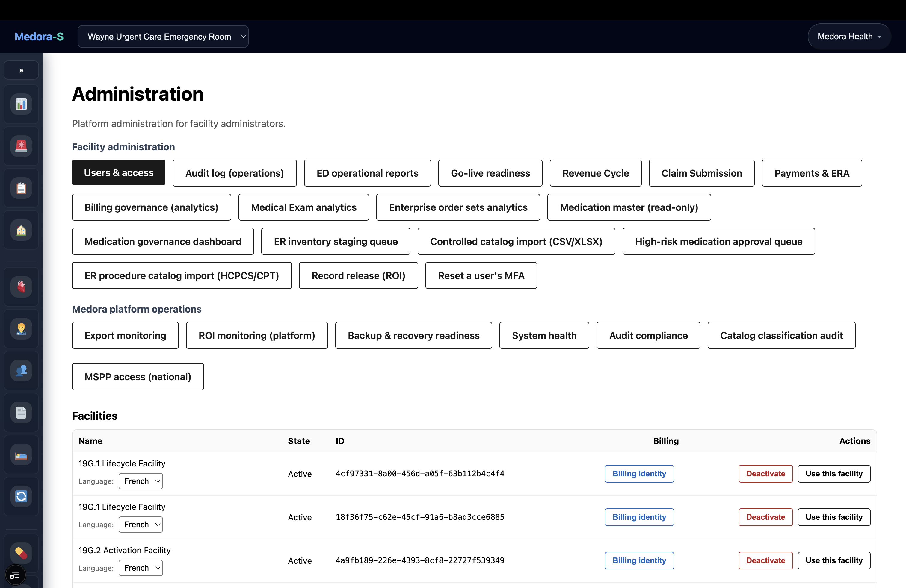
Task: Open the pill capsule sidebar icon
Action: click(21, 553)
